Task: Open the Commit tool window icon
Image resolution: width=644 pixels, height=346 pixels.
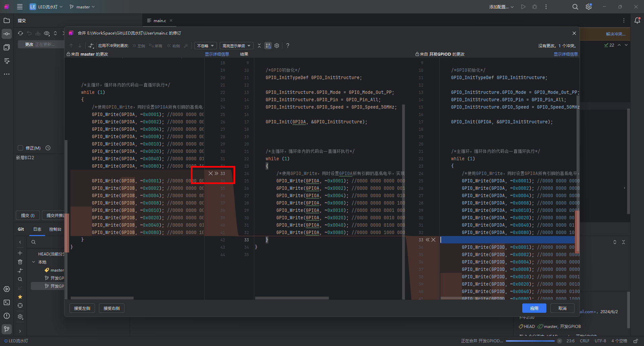Action: pyautogui.click(x=7, y=34)
